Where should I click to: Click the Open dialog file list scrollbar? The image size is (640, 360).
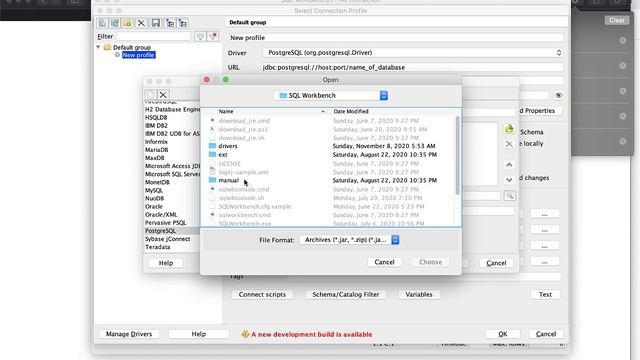point(458,155)
